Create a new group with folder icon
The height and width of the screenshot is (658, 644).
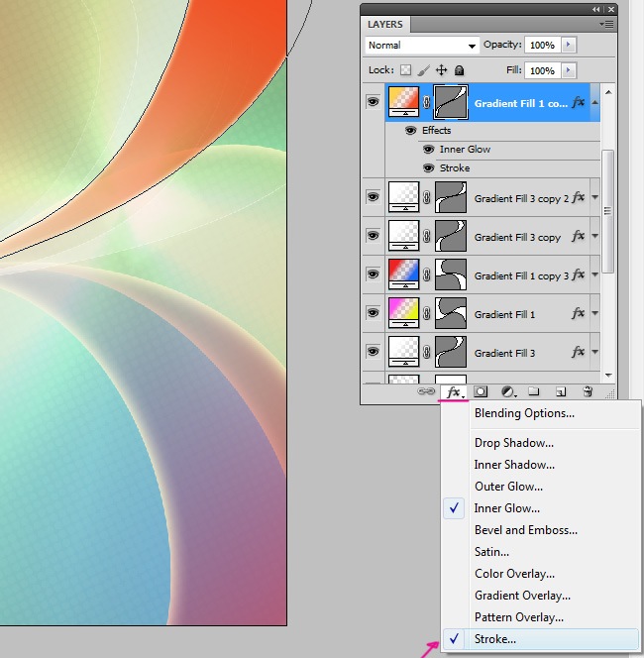[534, 392]
